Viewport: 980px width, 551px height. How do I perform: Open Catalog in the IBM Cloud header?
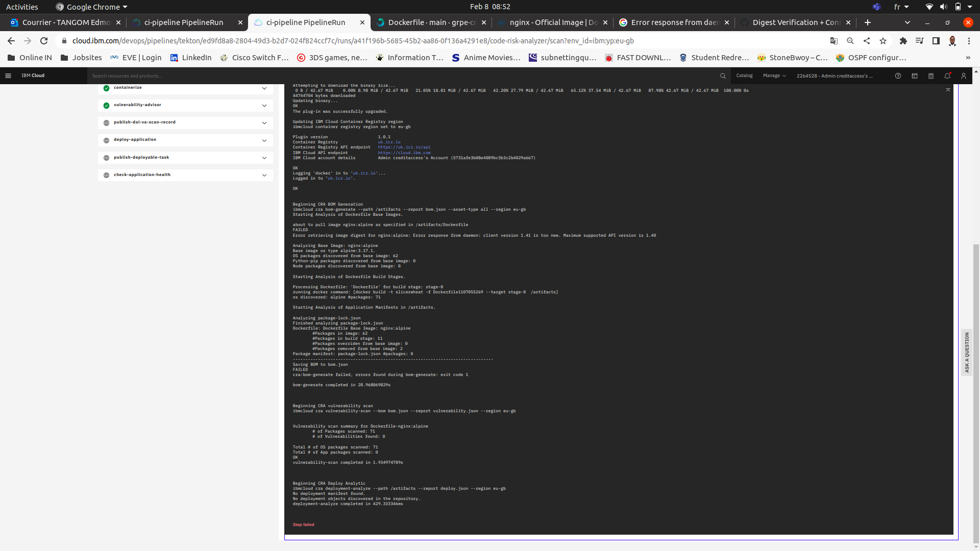pyautogui.click(x=744, y=76)
